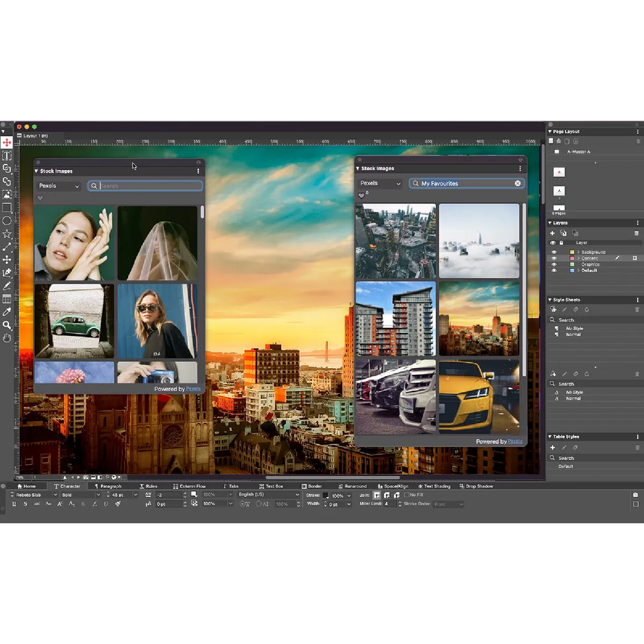The image size is (644, 644).
Task: Follow the Pexels link in right panel
Action: tap(515, 441)
